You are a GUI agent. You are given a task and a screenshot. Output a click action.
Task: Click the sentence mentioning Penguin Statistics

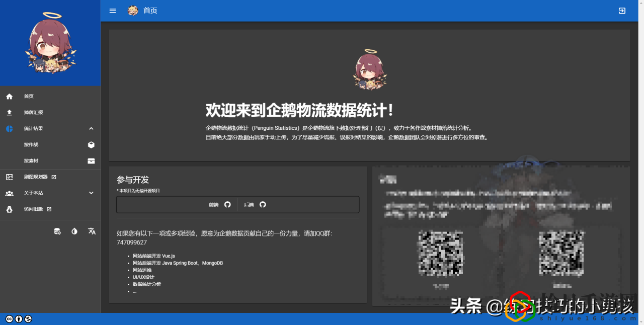tap(339, 128)
